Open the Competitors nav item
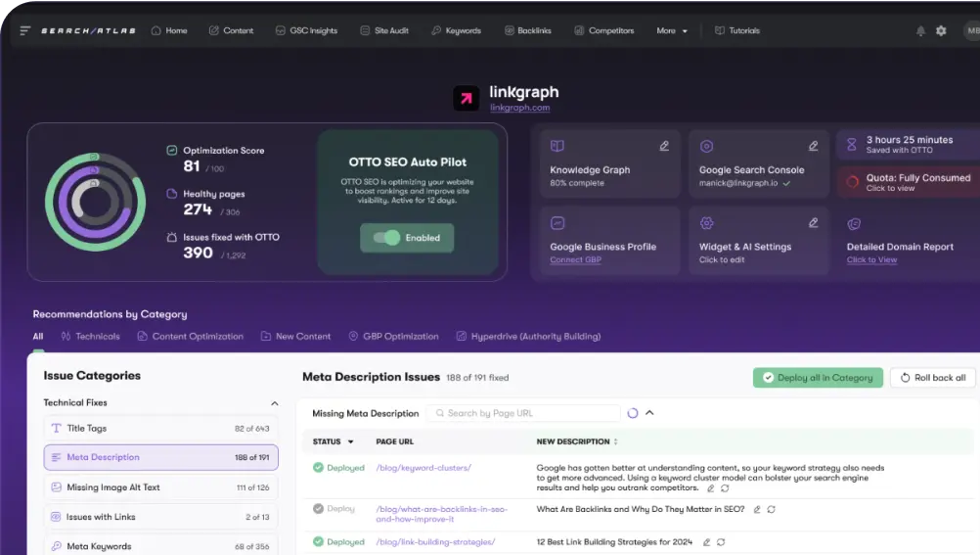Screen dimensions: 980x555 (604, 30)
